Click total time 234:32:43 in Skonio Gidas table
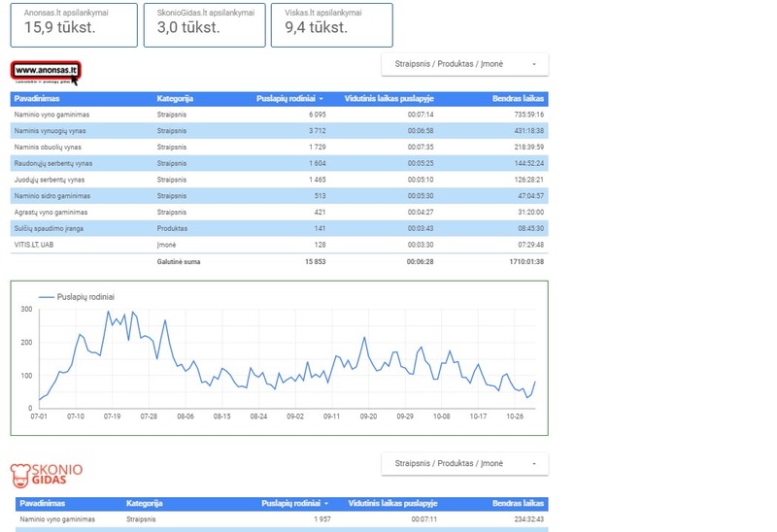 tap(528, 519)
